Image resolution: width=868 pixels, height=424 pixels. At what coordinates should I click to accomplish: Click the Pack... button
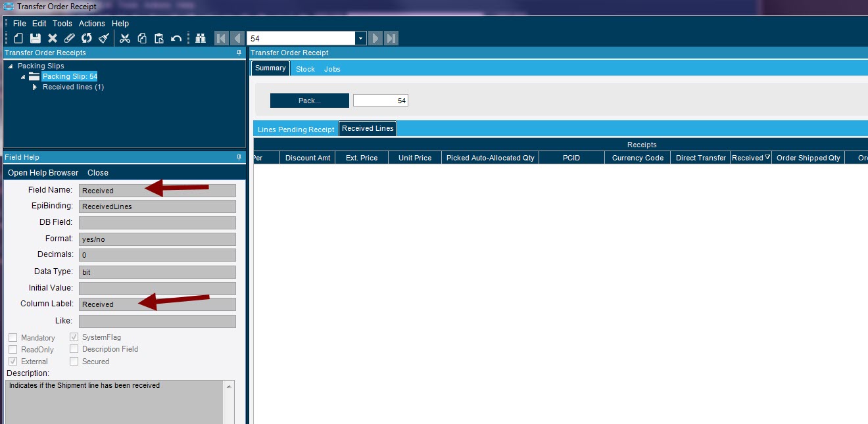(310, 101)
